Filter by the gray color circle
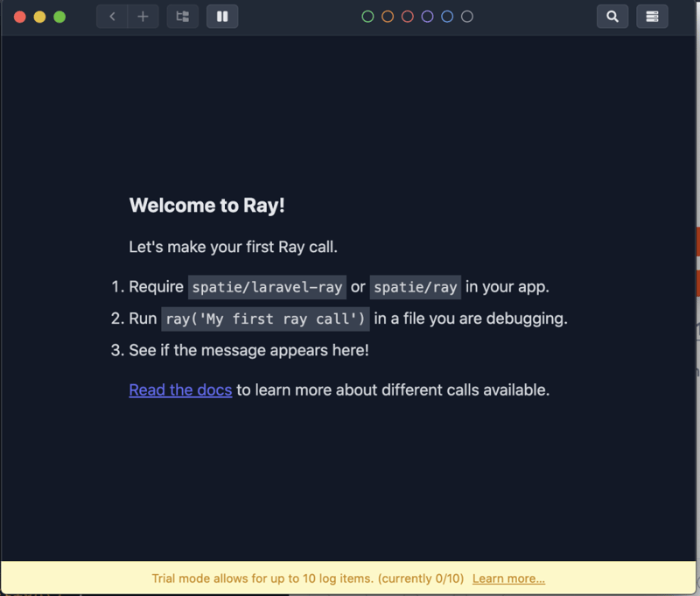Screen dimensions: 700x596 pyautogui.click(x=467, y=17)
